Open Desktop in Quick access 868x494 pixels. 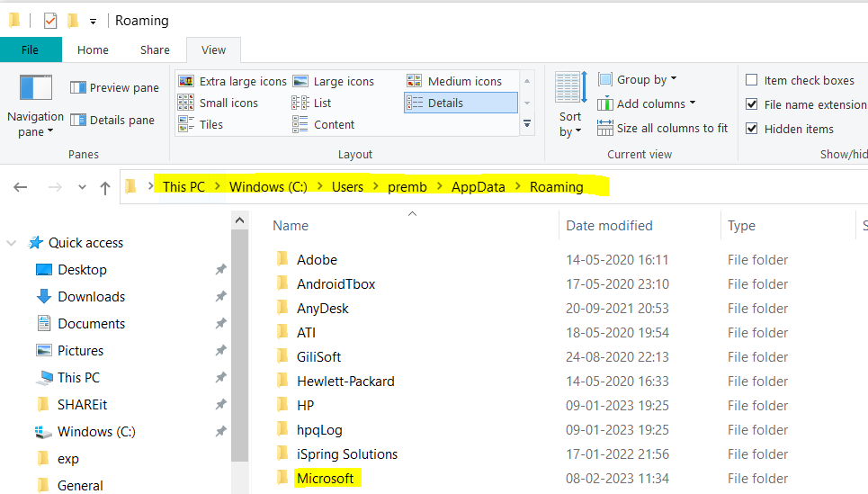(x=82, y=270)
